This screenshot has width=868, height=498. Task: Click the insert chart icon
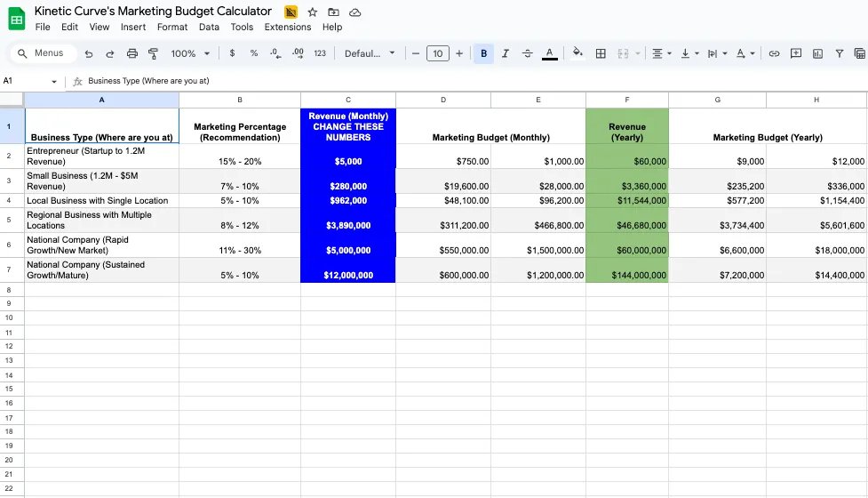click(x=817, y=53)
